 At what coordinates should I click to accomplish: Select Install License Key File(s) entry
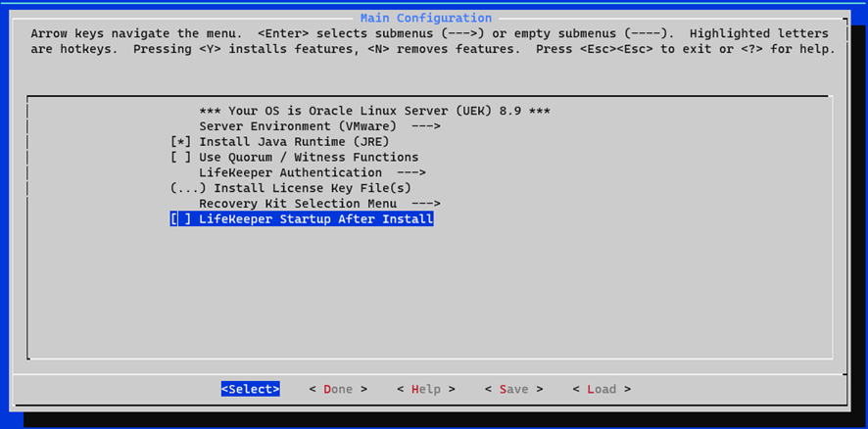291,188
